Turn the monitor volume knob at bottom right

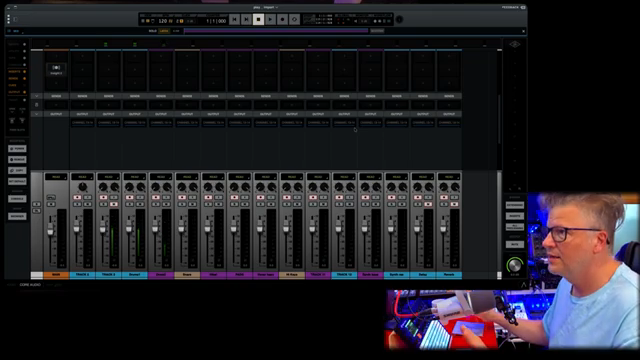(x=515, y=265)
